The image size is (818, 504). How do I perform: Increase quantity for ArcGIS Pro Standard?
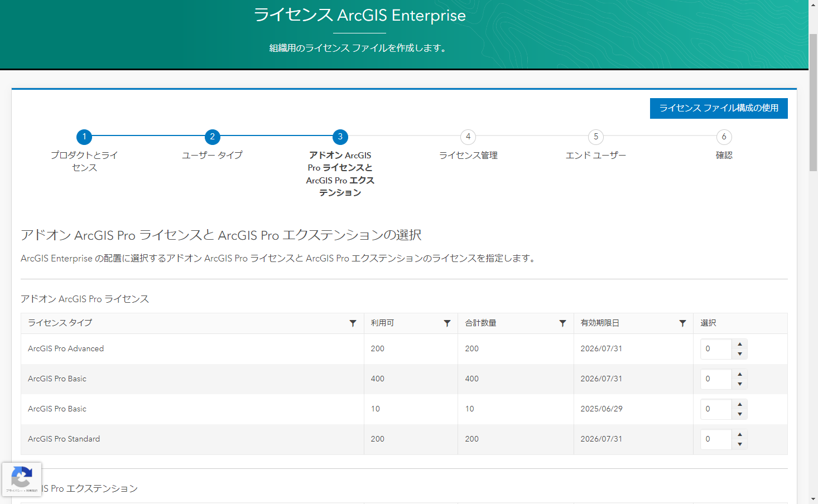(x=740, y=434)
